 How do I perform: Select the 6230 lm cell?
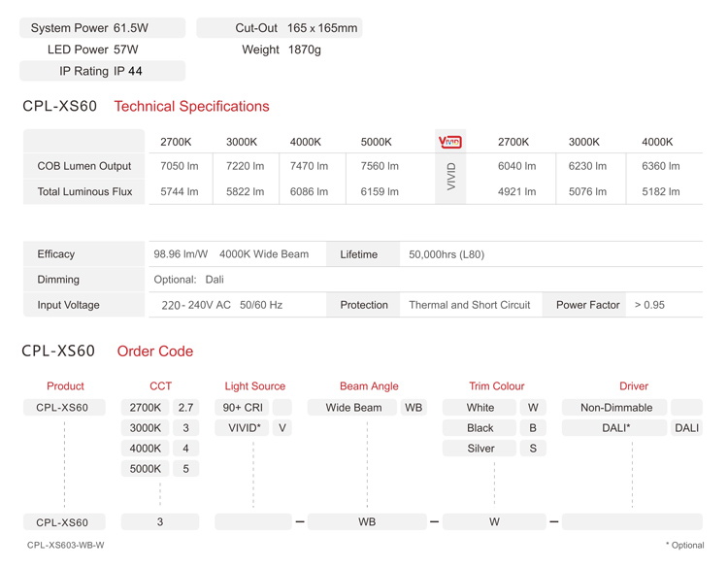click(x=587, y=166)
